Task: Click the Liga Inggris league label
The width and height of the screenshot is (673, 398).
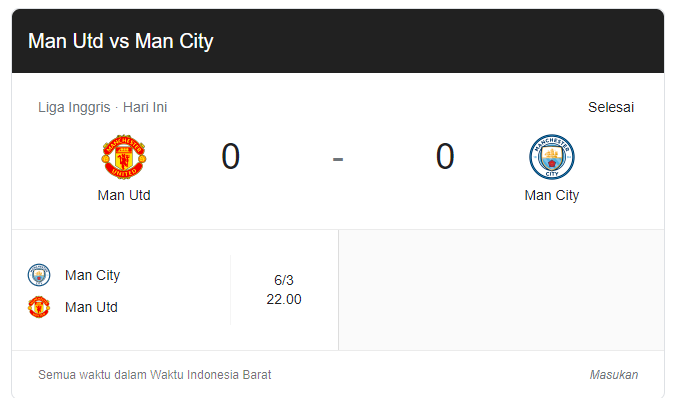Action: [74, 107]
